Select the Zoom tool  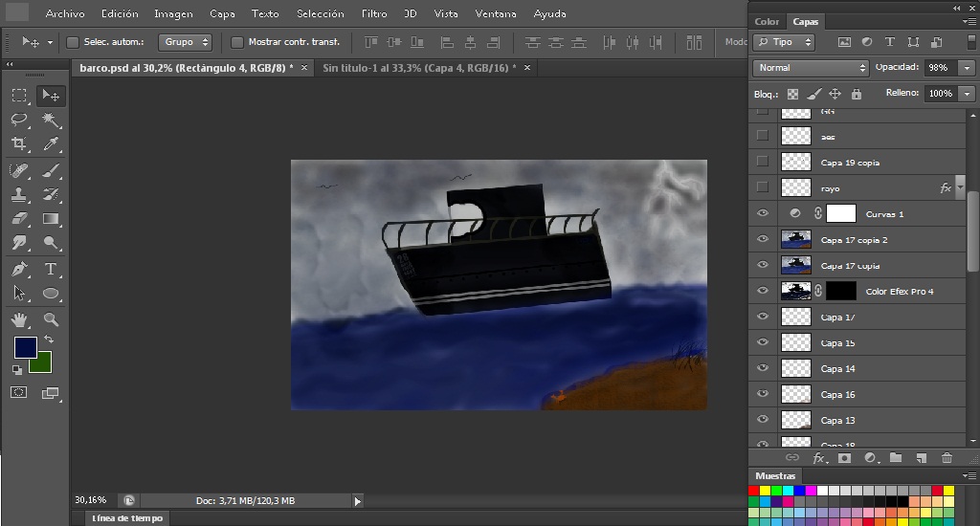[x=51, y=319]
